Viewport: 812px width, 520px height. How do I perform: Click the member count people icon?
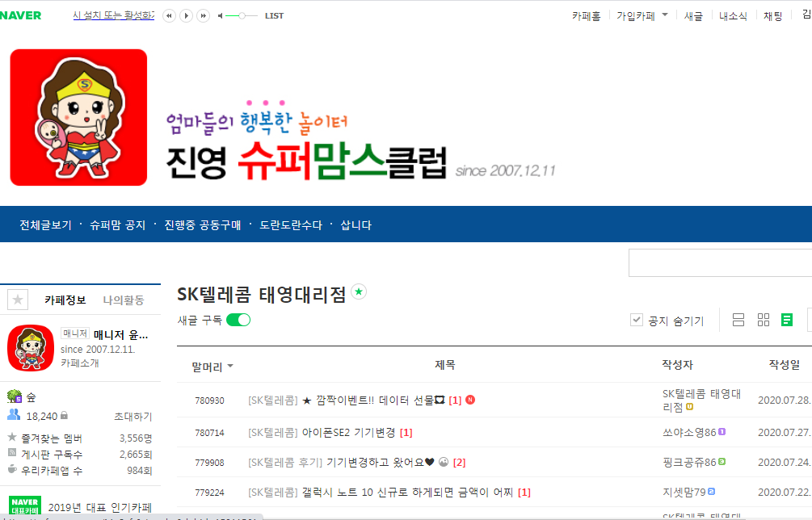point(12,416)
